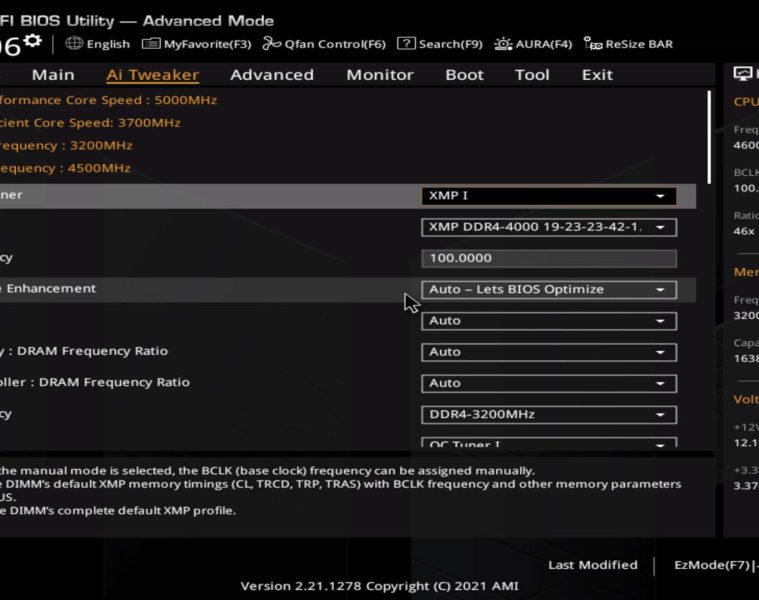Switch to the Boot tab

(465, 75)
